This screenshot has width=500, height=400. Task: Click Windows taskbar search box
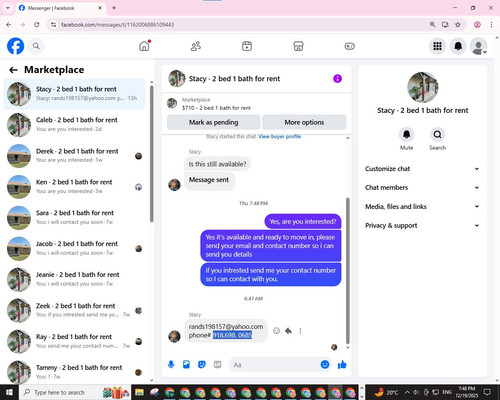(74, 392)
